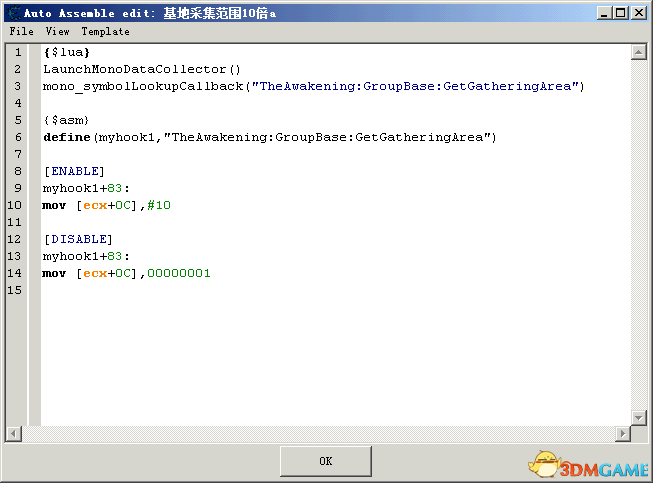Click myhook1+83: on line 9
This screenshot has width=653, height=483.
[86, 188]
